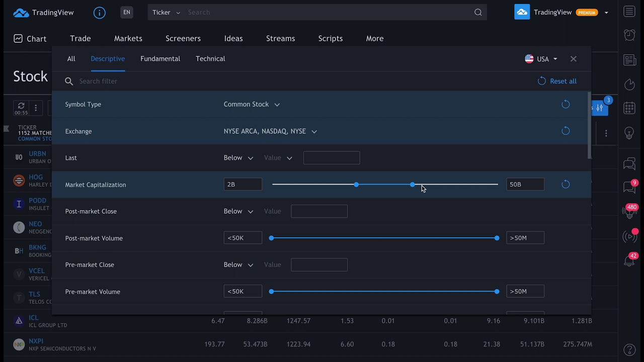
Task: Click the Chart icon in the navigation
Action: click(x=18, y=39)
